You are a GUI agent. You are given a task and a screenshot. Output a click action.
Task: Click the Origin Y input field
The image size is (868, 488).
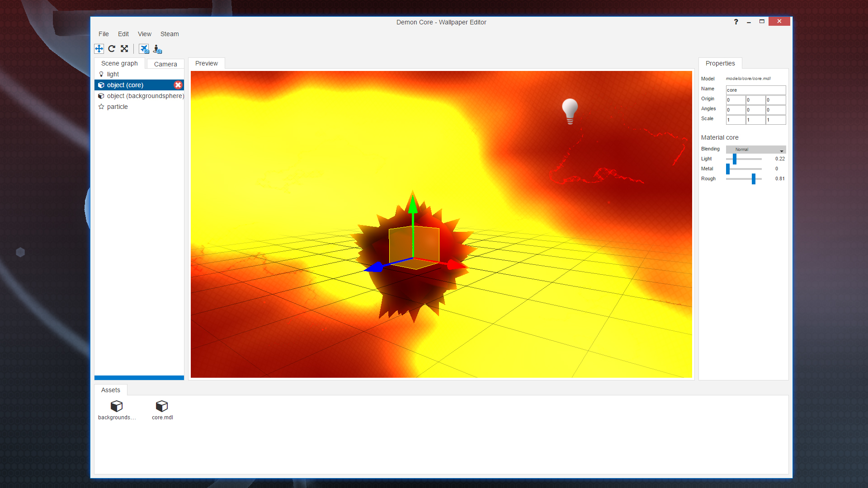point(755,100)
